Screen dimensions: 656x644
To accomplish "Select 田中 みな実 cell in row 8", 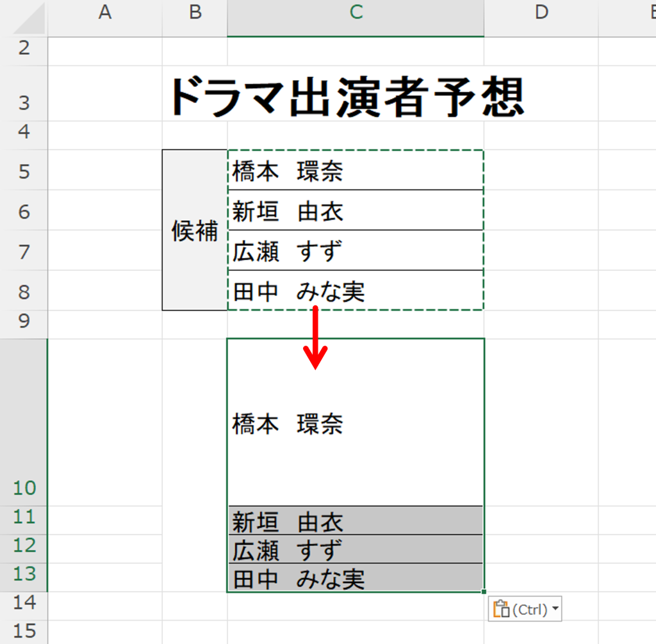I will (356, 291).
